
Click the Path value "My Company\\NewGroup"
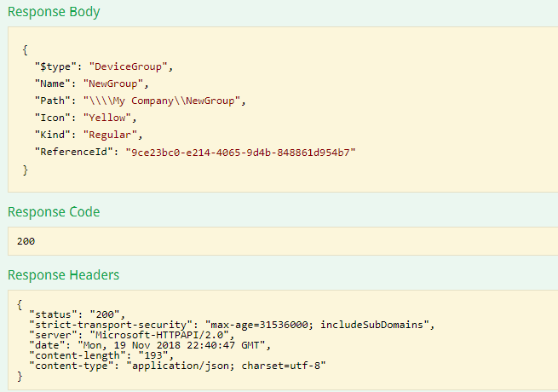click(x=164, y=101)
